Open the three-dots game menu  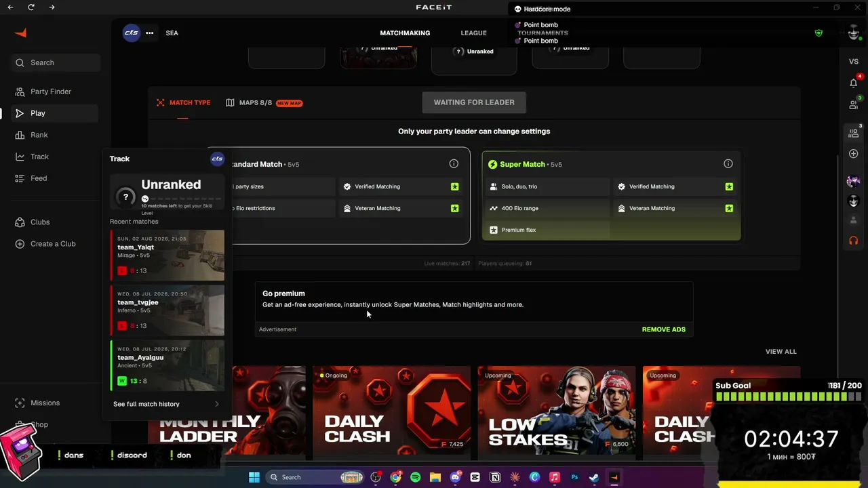click(149, 33)
